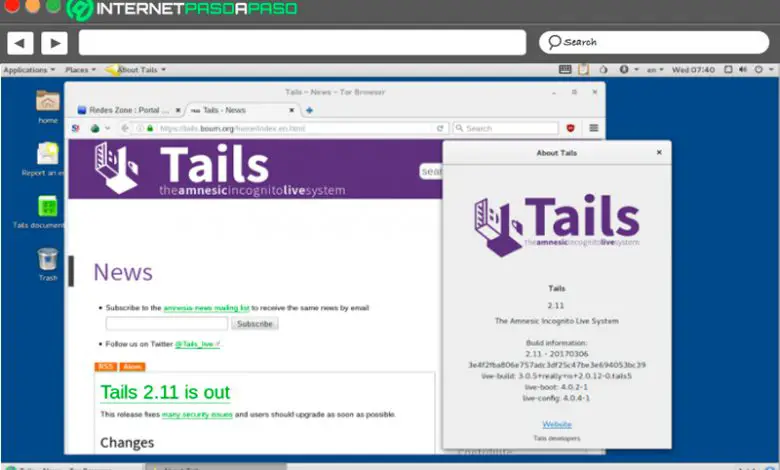Click the 2.11 version text in About Tails
780x470 pixels.
point(556,305)
